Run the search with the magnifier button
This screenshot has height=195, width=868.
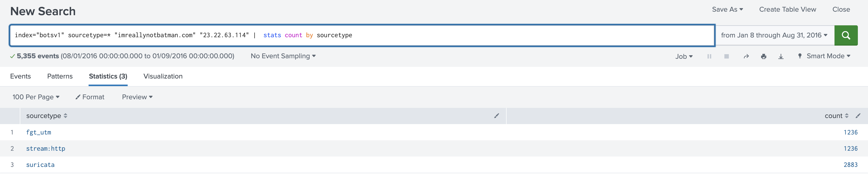(x=846, y=35)
